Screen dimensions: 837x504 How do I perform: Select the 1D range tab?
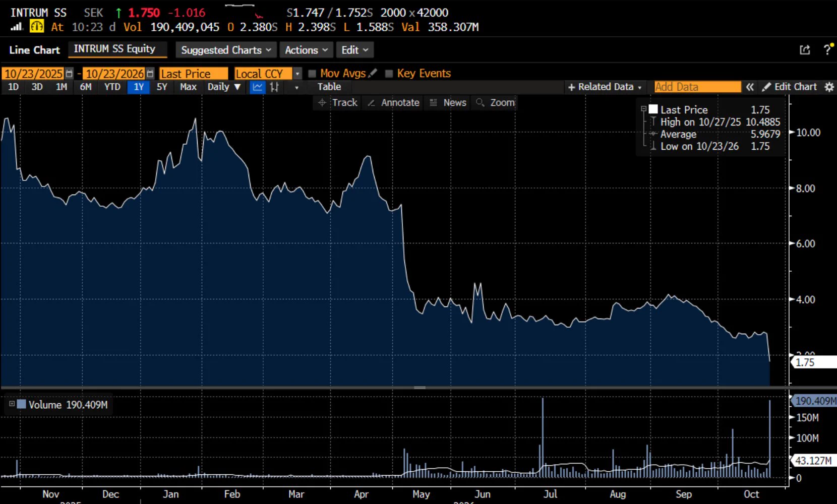(14, 87)
